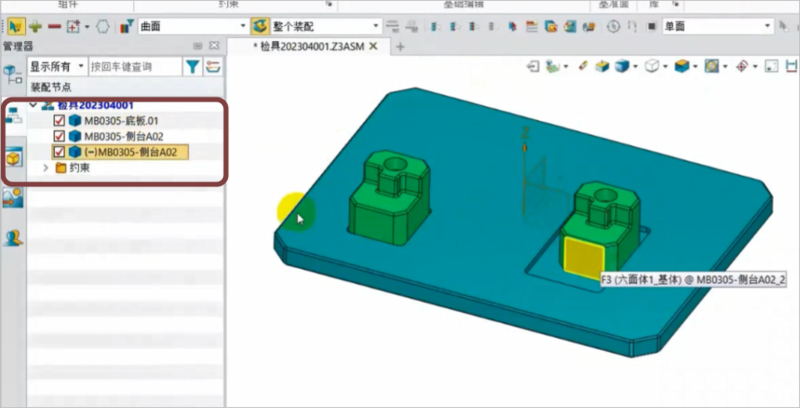This screenshot has width=800, height=408.
Task: Expand the 约束 folder node
Action: [46, 168]
